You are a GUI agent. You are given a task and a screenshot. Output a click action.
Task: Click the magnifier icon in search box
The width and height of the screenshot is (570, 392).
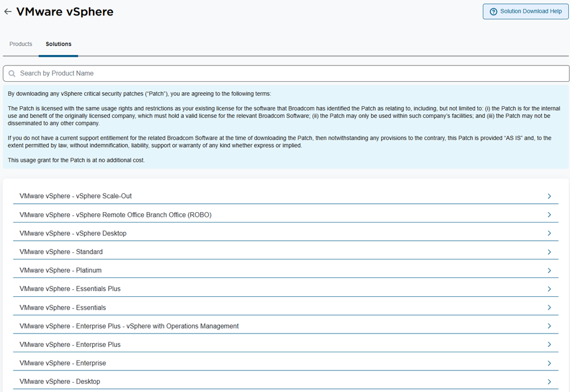[12, 74]
